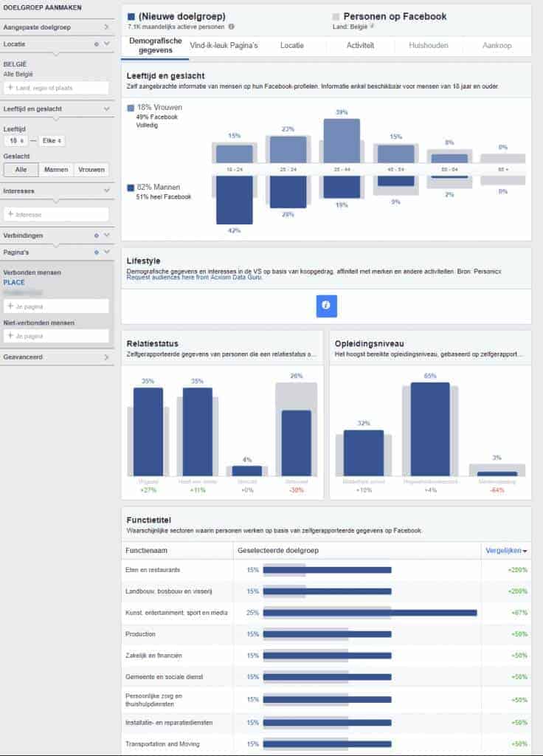
Task: Click the edit pencil next to Land: België
Action: point(372,27)
